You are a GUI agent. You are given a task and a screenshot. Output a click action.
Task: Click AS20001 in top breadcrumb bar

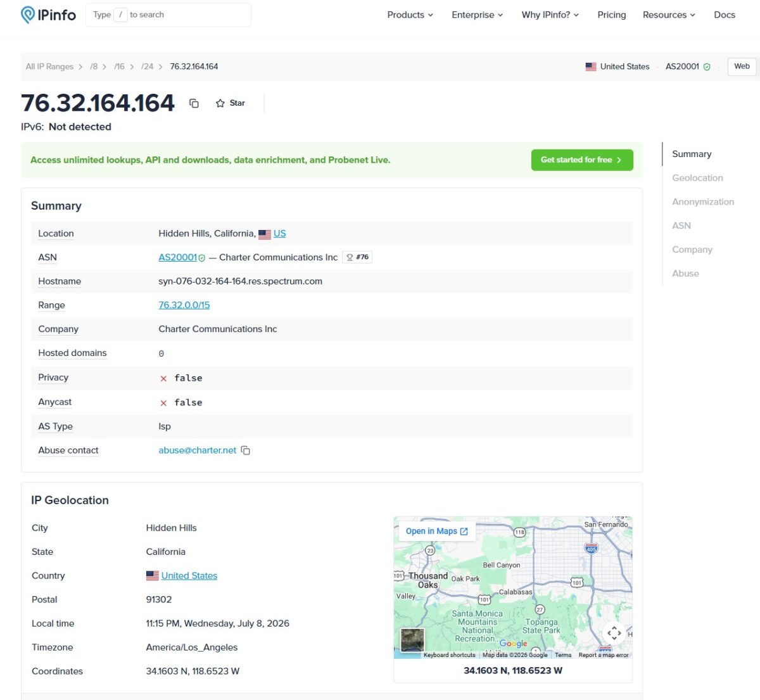[682, 67]
